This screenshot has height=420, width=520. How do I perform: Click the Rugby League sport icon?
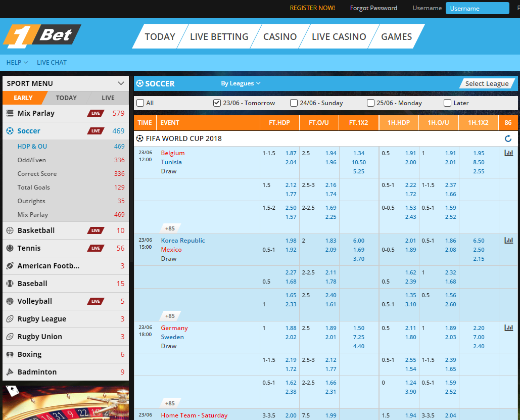click(10, 319)
